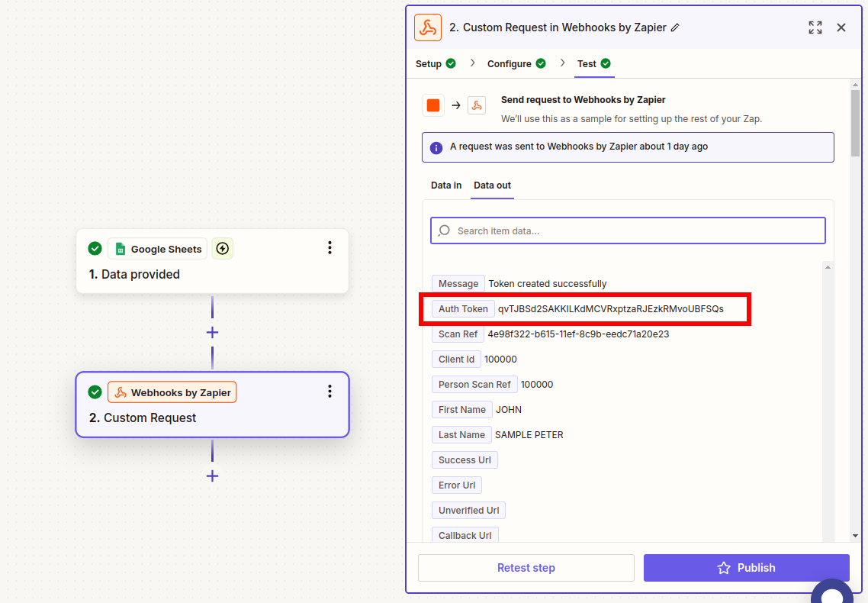
Task: Click the Webhooks icon in the panel header
Action: [427, 27]
